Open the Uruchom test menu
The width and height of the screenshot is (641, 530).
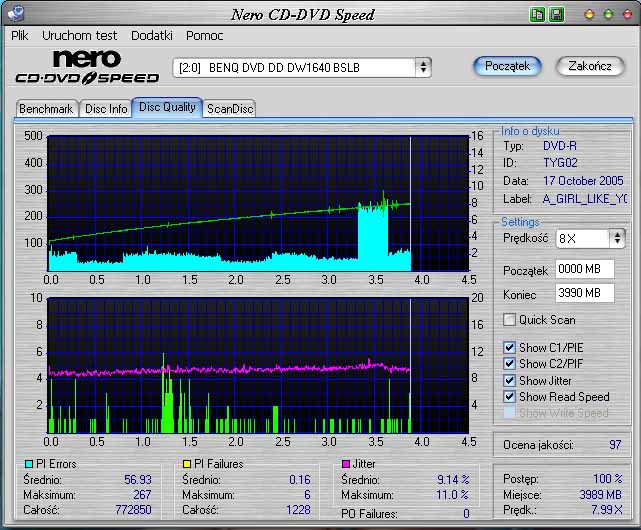click(x=79, y=36)
